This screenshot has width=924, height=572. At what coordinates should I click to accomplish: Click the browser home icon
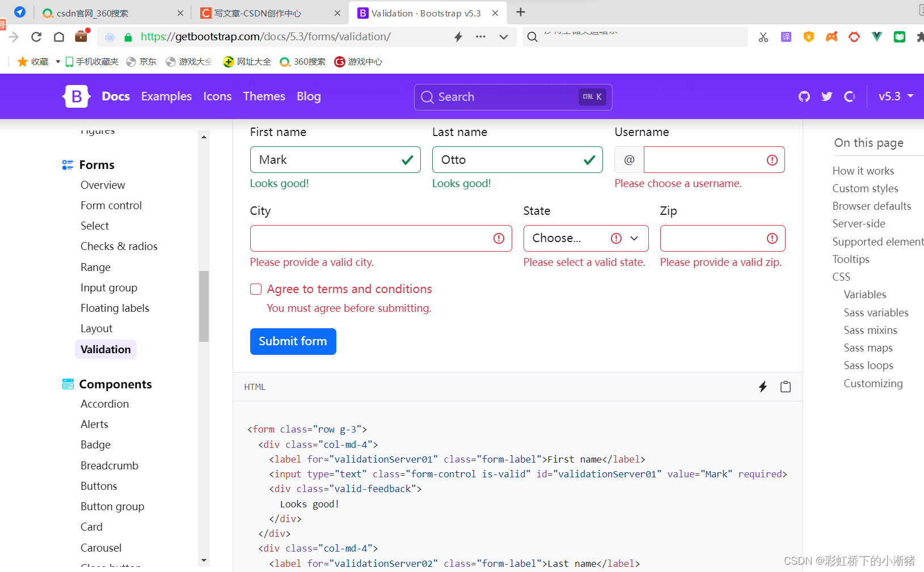click(x=58, y=36)
